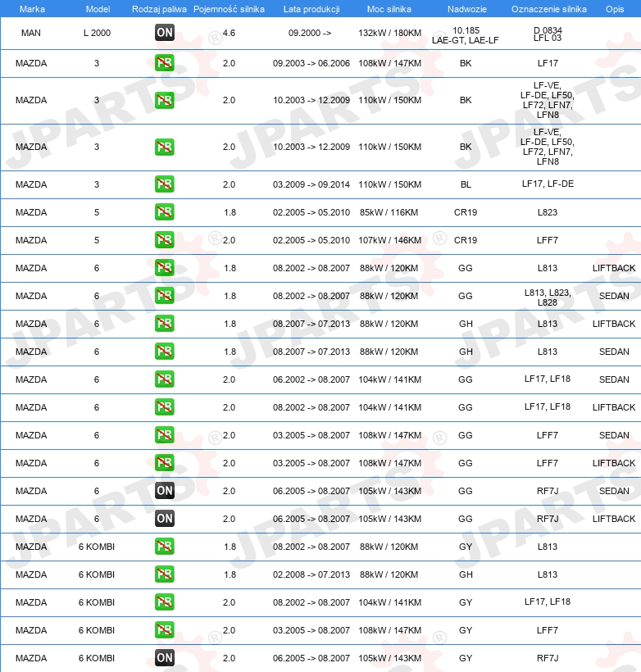Select the RF7J engine code in the 6 KOMBI row

point(548,658)
